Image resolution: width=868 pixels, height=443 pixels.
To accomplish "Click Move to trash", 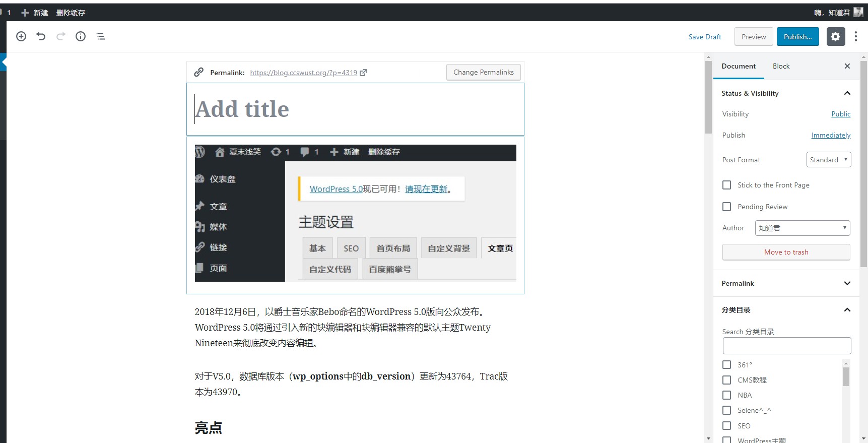I will pyautogui.click(x=786, y=252).
